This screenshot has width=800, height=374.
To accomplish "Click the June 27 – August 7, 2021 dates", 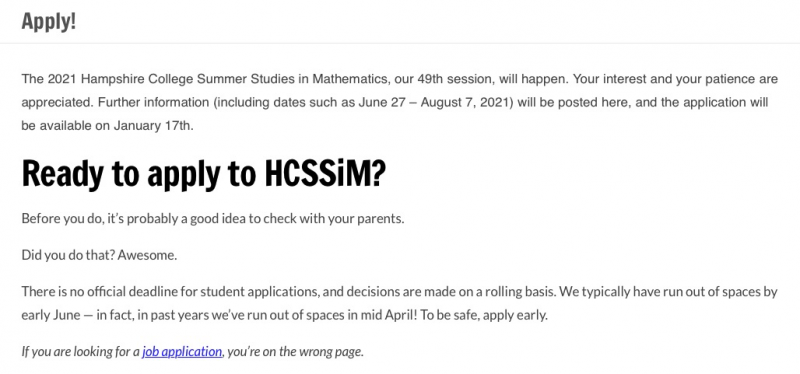I will tap(435, 103).
